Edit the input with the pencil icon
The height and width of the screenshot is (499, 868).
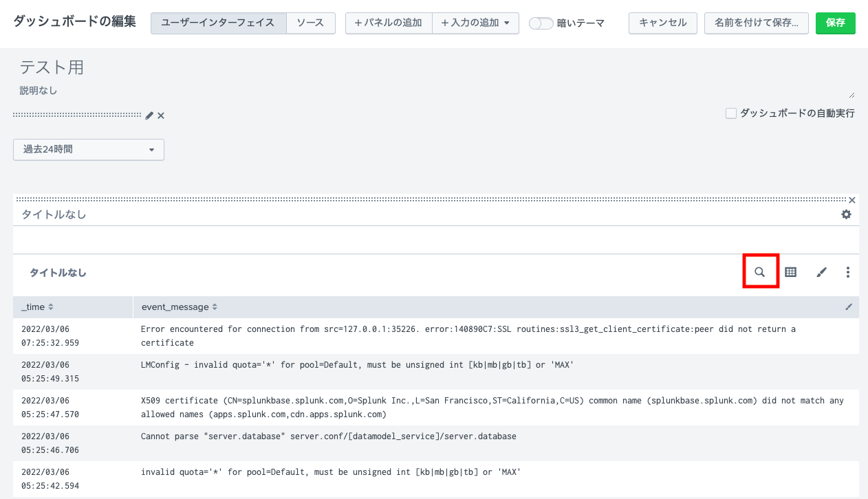click(x=149, y=115)
